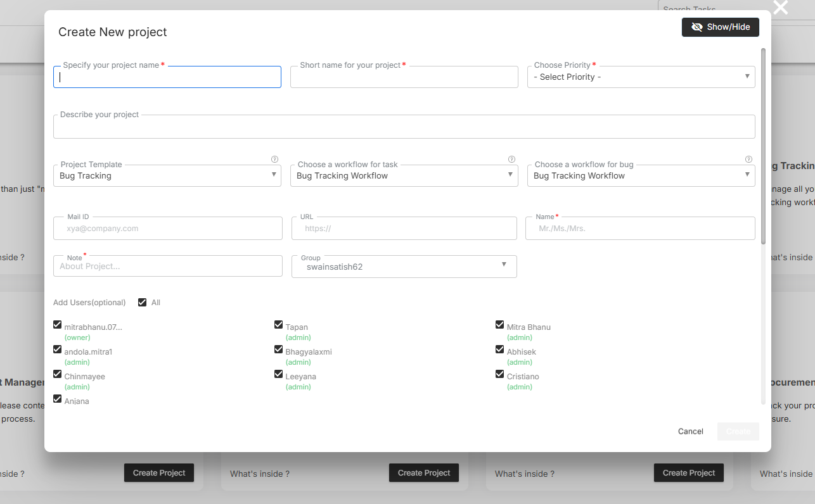The height and width of the screenshot is (504, 815).
Task: Click the Cancel button
Action: 690,431
